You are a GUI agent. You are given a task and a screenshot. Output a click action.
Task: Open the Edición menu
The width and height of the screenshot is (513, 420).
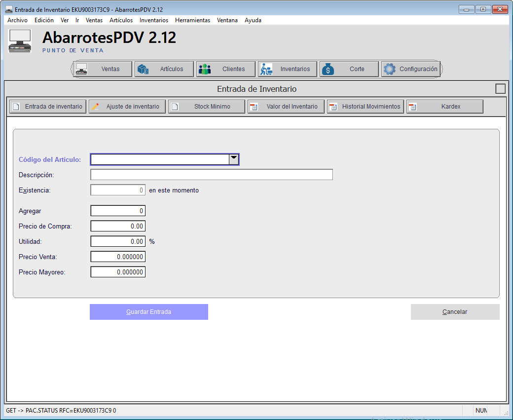(x=44, y=20)
